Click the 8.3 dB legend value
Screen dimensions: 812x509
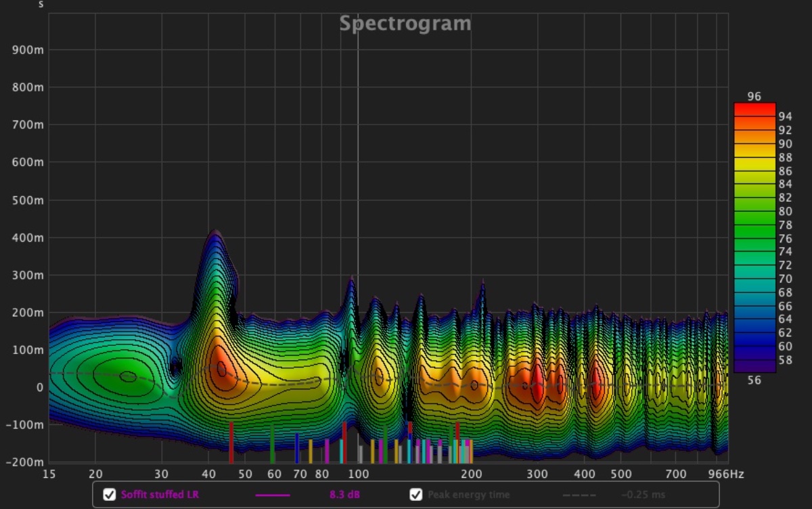tap(344, 495)
